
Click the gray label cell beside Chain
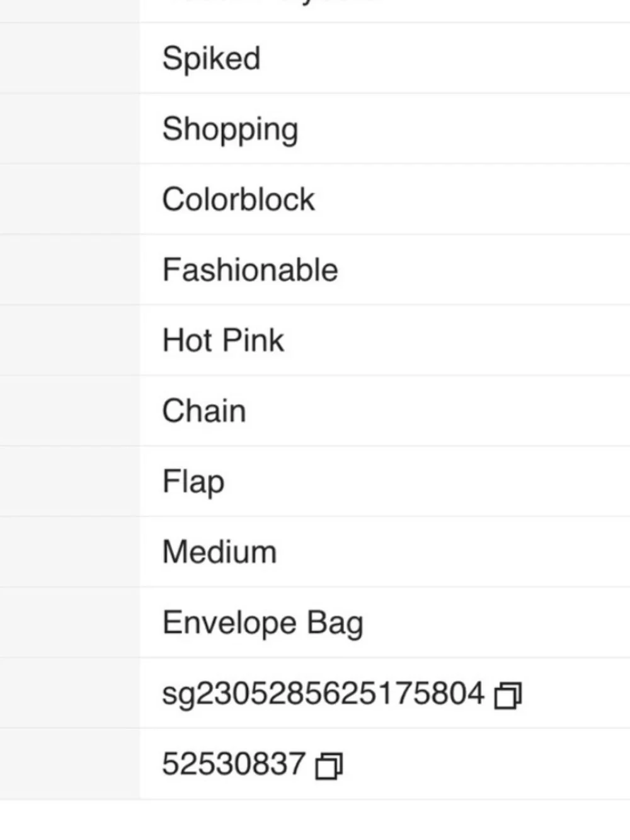(x=69, y=411)
